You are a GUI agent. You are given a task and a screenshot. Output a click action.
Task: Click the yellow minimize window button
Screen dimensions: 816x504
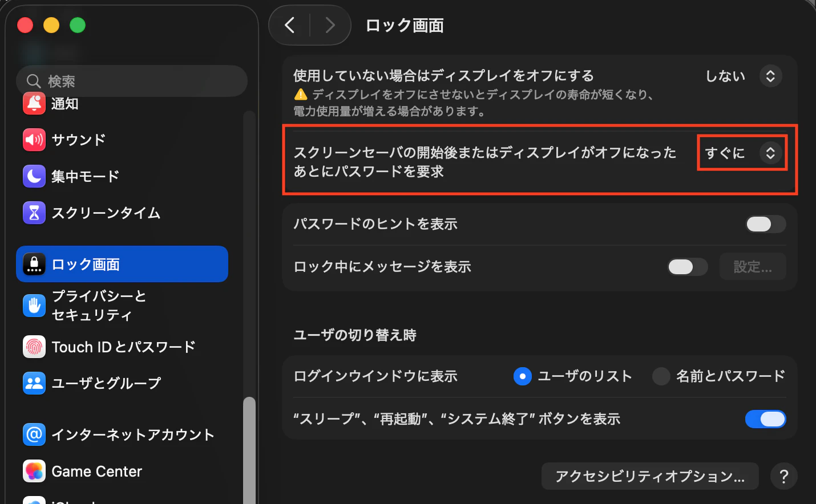(x=51, y=25)
